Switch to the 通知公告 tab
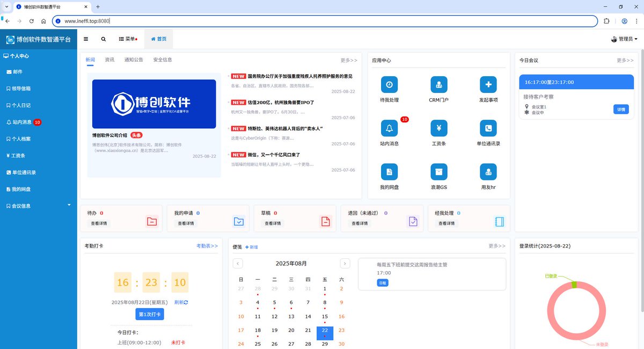 134,60
